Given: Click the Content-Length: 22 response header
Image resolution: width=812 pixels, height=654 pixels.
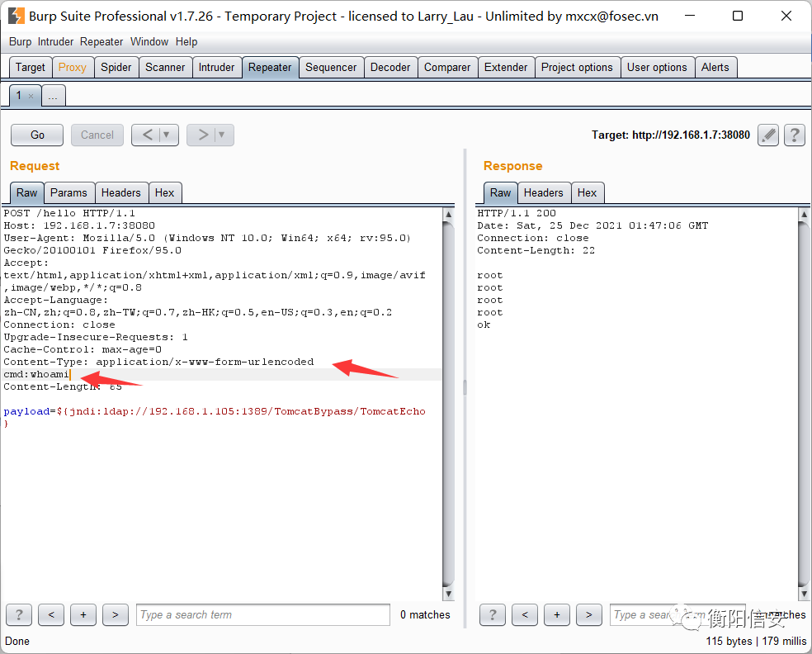Looking at the screenshot, I should click(536, 251).
